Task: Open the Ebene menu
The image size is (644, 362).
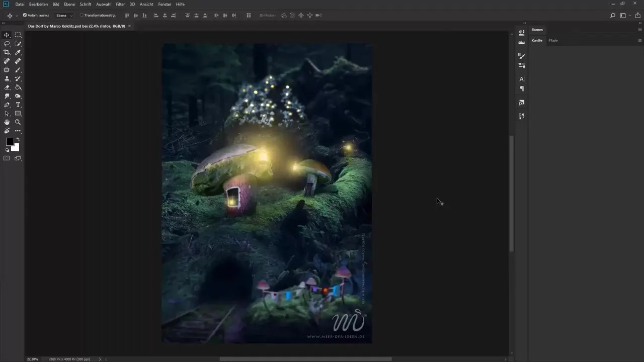Action: [x=69, y=4]
